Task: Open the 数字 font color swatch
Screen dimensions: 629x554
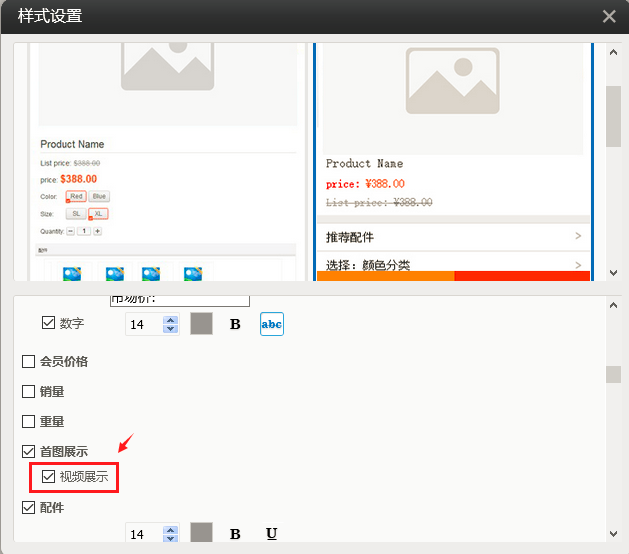Action: pos(202,324)
